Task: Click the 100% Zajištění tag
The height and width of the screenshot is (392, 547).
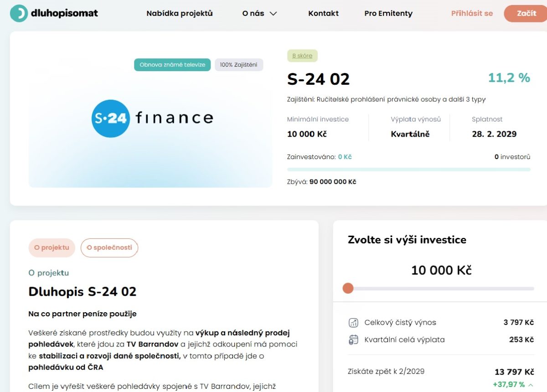Action: pyautogui.click(x=239, y=65)
